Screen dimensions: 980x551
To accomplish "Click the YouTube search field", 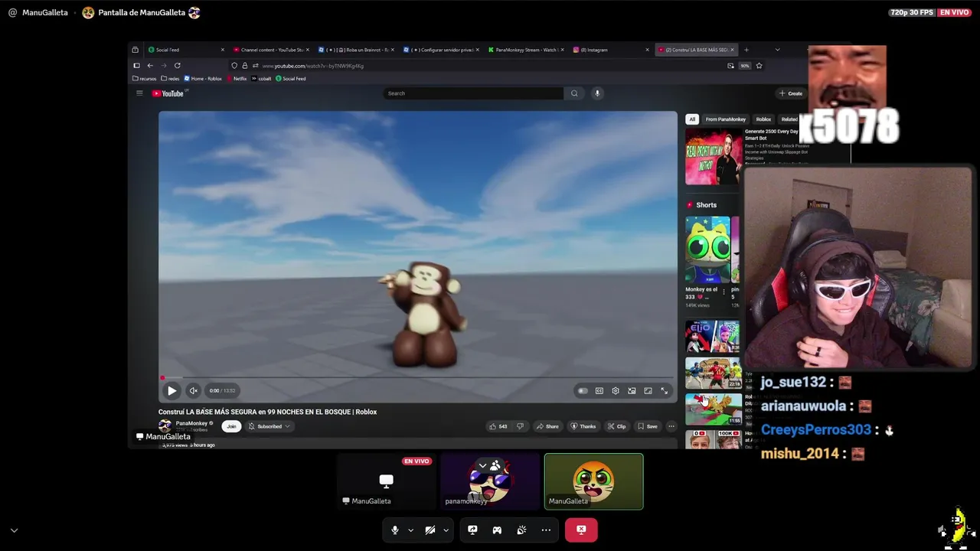I will pos(473,93).
